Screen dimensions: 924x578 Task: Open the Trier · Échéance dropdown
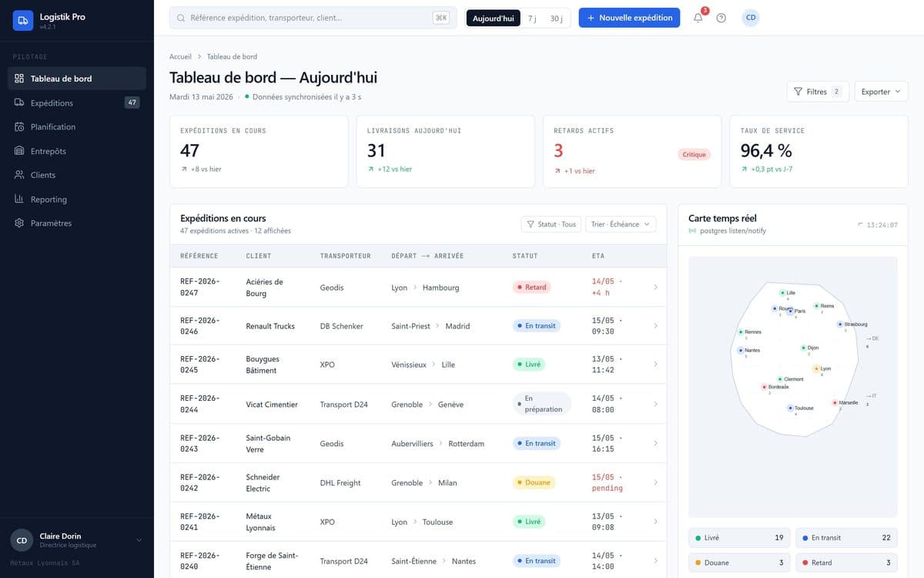click(621, 224)
